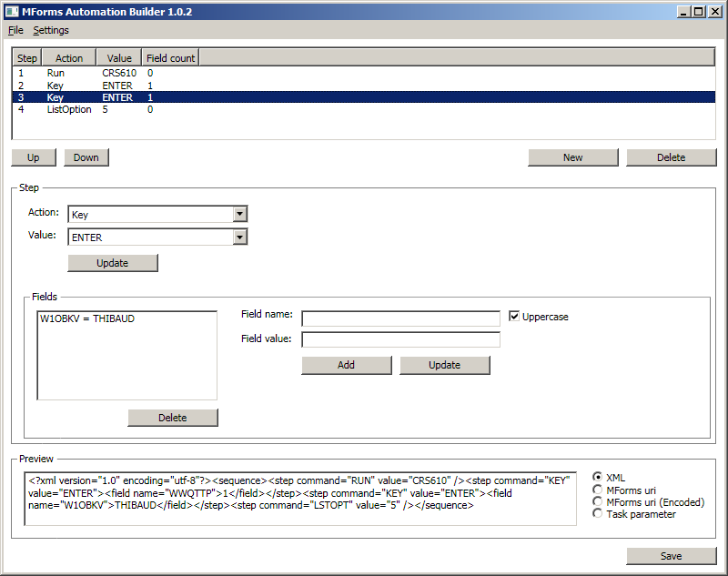728x576 pixels.
Task: Open the File menu
Action: point(15,30)
